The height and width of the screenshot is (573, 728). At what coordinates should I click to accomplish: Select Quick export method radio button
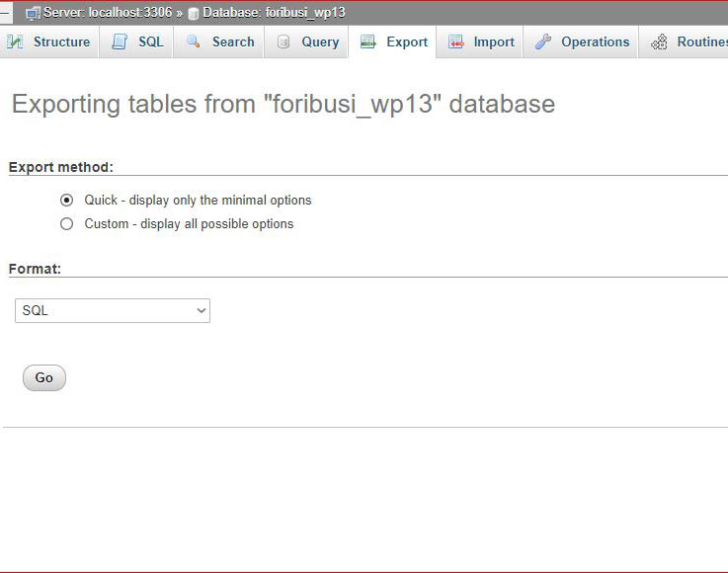[66, 201]
